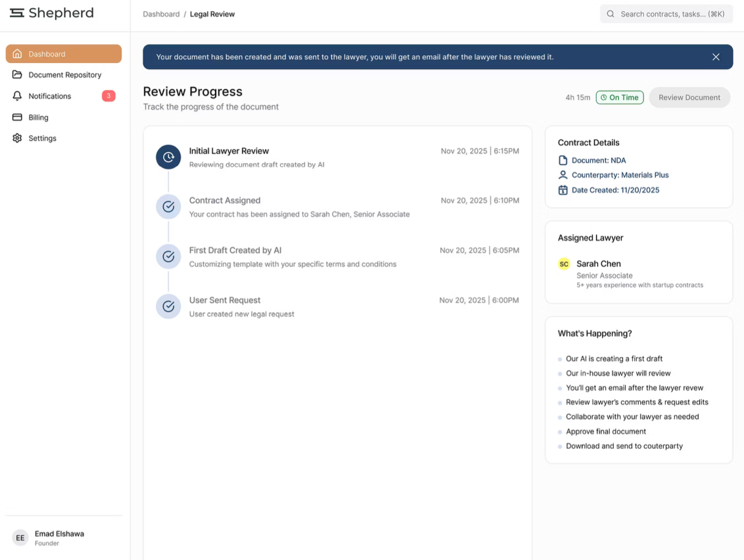Viewport: 744px width, 560px height.
Task: Click the Nov 20, 2025 | 6:05PM timestamp
Action: [x=479, y=250]
